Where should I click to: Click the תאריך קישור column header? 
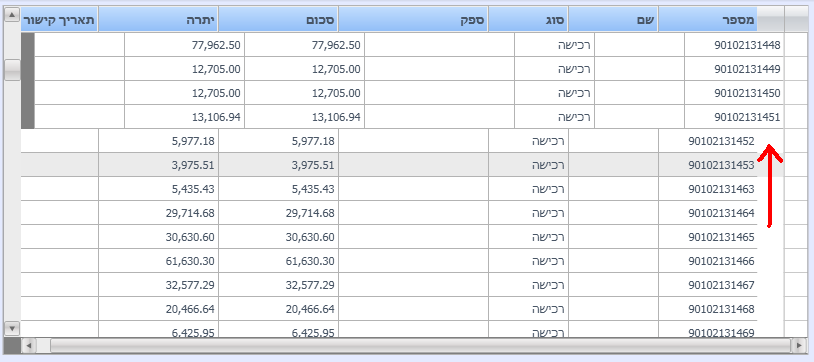tap(59, 20)
